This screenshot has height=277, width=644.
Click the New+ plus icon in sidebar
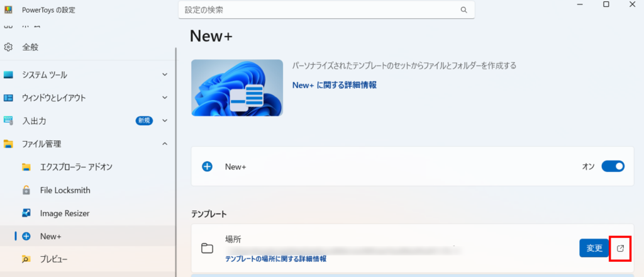point(26,236)
